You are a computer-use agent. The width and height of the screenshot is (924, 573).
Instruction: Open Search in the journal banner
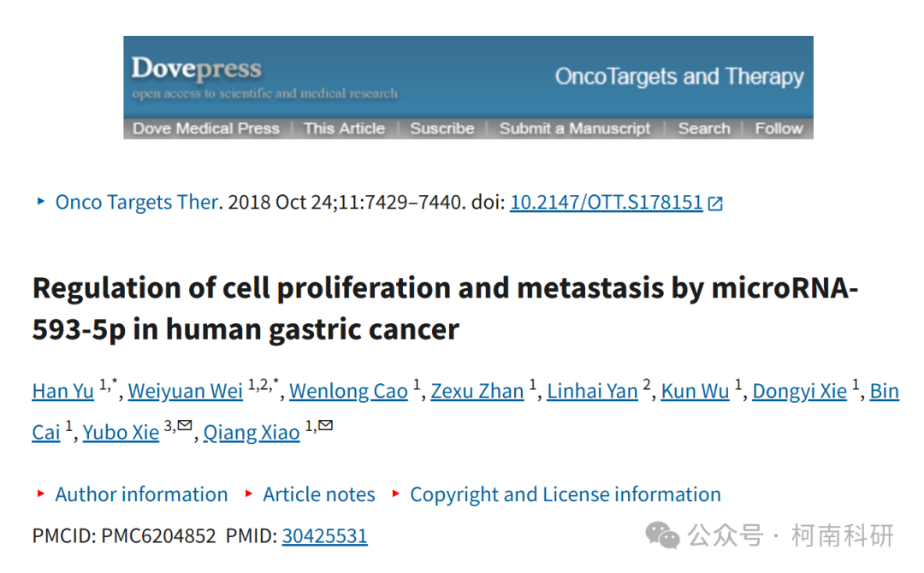click(703, 128)
